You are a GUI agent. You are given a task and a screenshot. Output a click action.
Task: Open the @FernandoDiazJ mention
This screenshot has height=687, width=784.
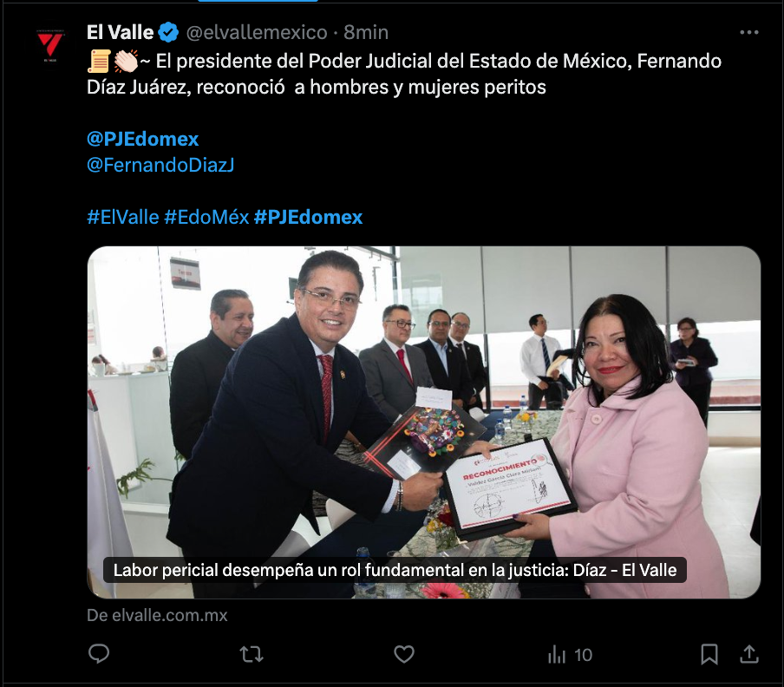pos(160,165)
